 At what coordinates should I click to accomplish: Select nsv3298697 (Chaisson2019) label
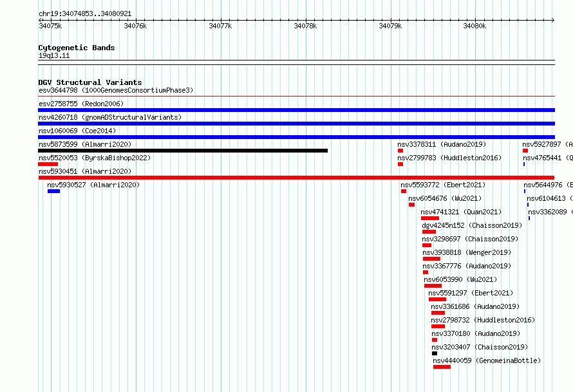[471, 239]
